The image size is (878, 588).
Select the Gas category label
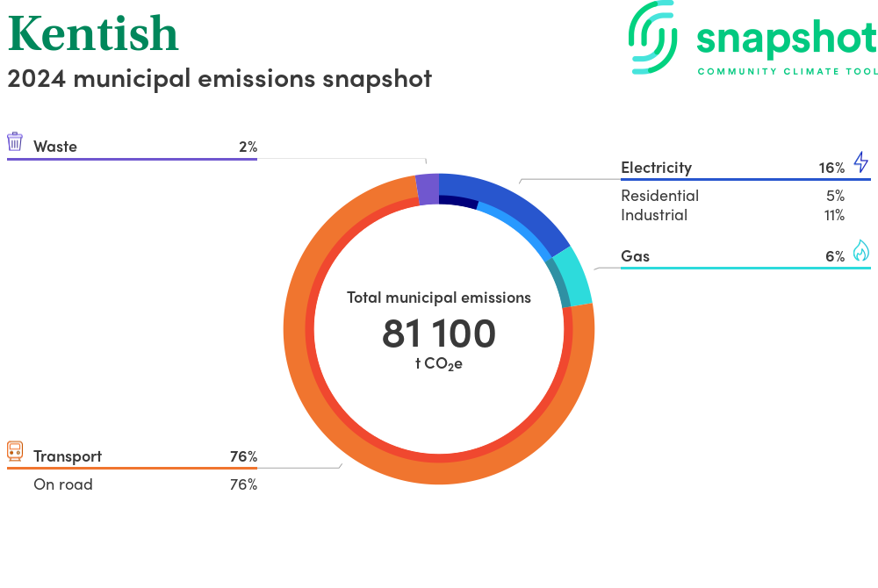pyautogui.click(x=635, y=256)
